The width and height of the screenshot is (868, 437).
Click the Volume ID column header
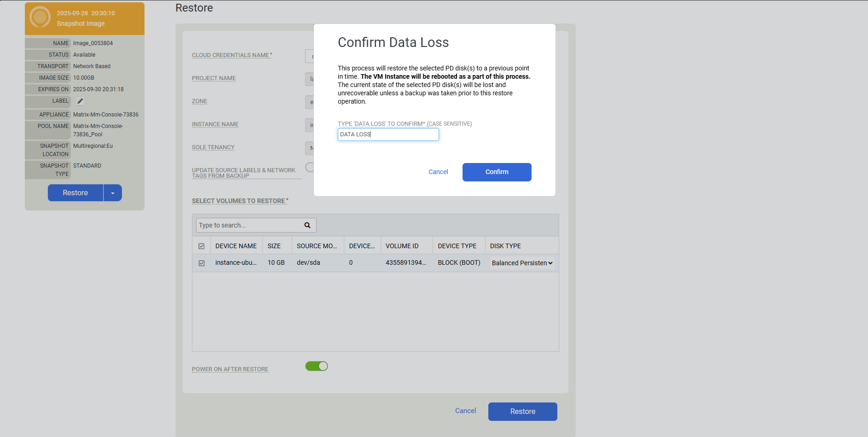(402, 246)
